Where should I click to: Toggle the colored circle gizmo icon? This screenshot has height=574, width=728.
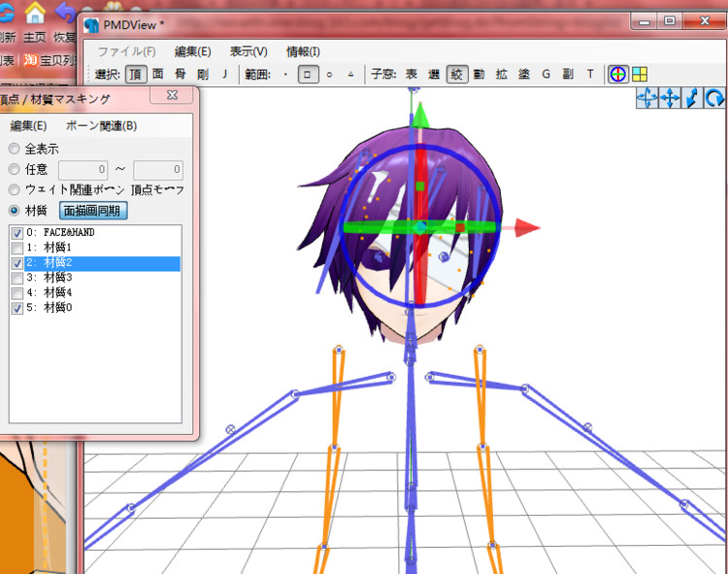[618, 75]
